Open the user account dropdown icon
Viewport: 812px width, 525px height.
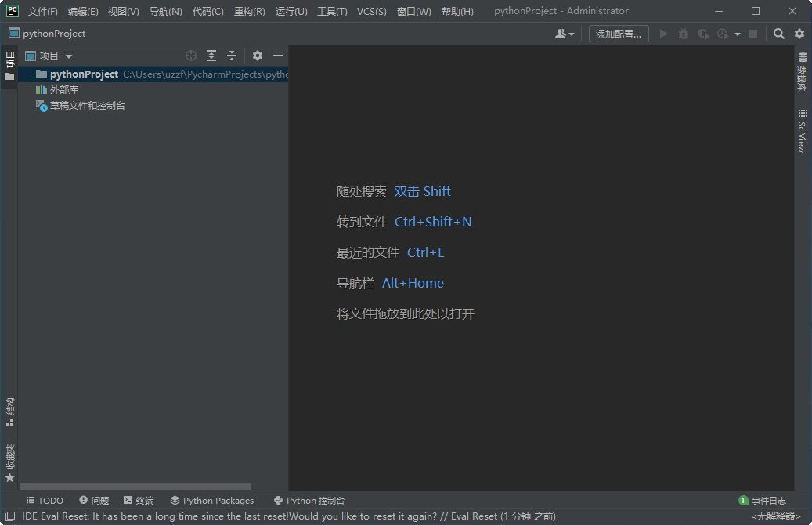(565, 34)
